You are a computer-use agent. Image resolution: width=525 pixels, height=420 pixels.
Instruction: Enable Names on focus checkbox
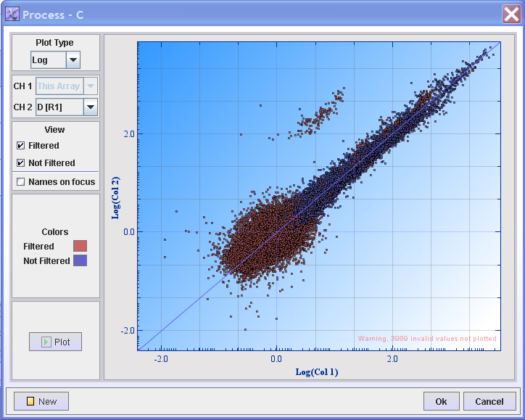pos(21,181)
